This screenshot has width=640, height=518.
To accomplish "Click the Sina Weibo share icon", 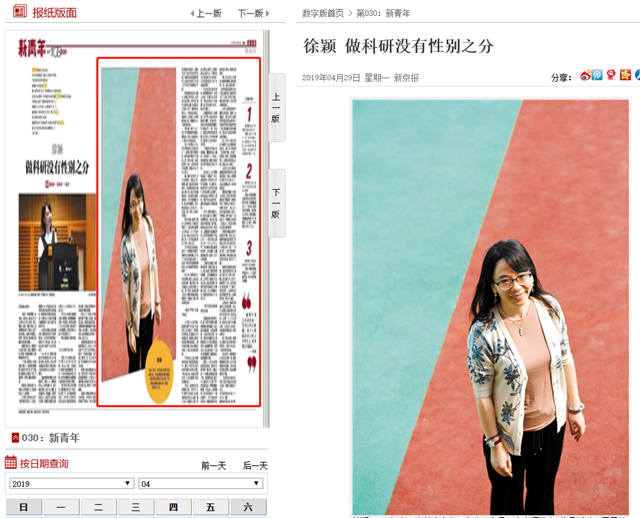I will pos(585,75).
